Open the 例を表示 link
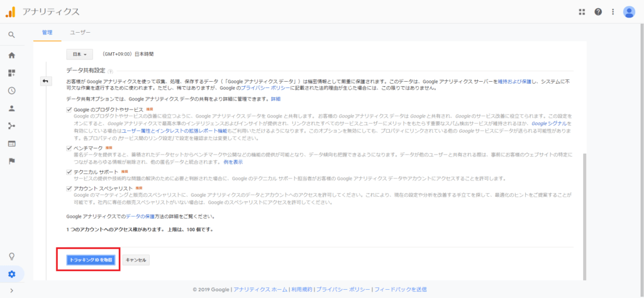Viewport: 644px width, 298px height. click(233, 162)
